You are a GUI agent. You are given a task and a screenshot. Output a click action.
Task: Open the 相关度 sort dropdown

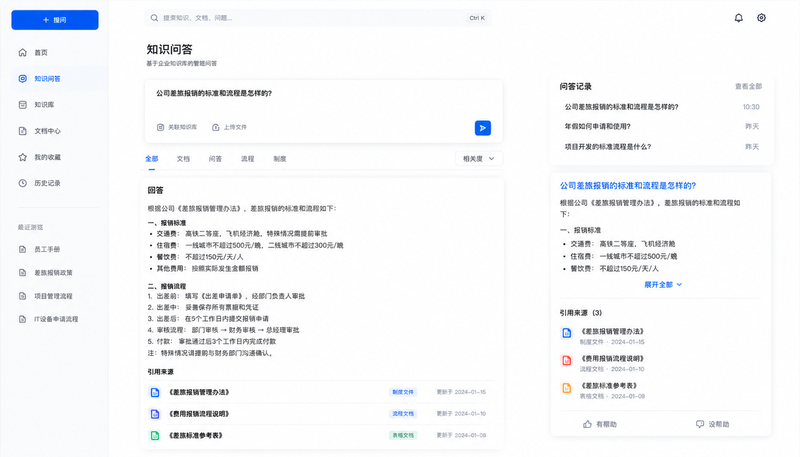(479, 159)
